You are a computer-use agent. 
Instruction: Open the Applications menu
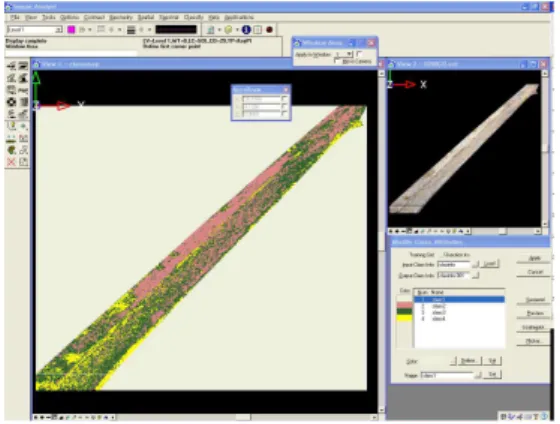coord(239,17)
